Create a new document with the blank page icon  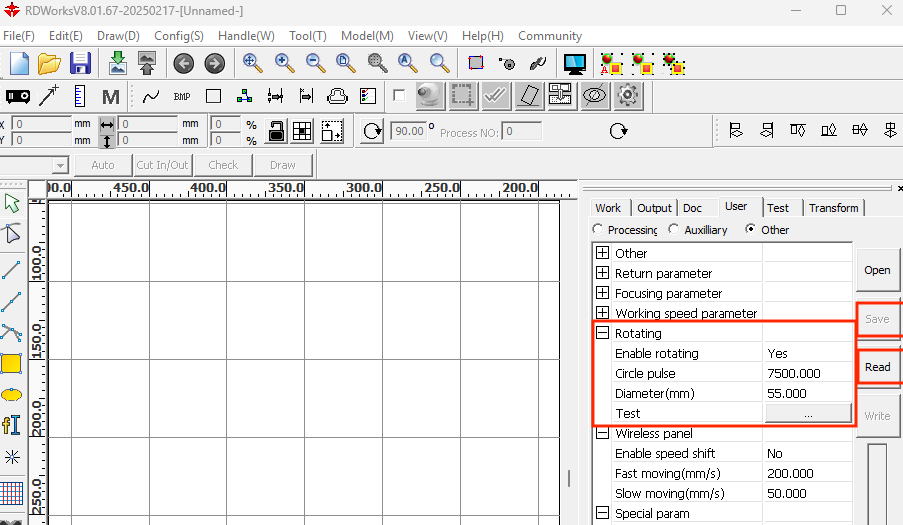click(x=19, y=63)
